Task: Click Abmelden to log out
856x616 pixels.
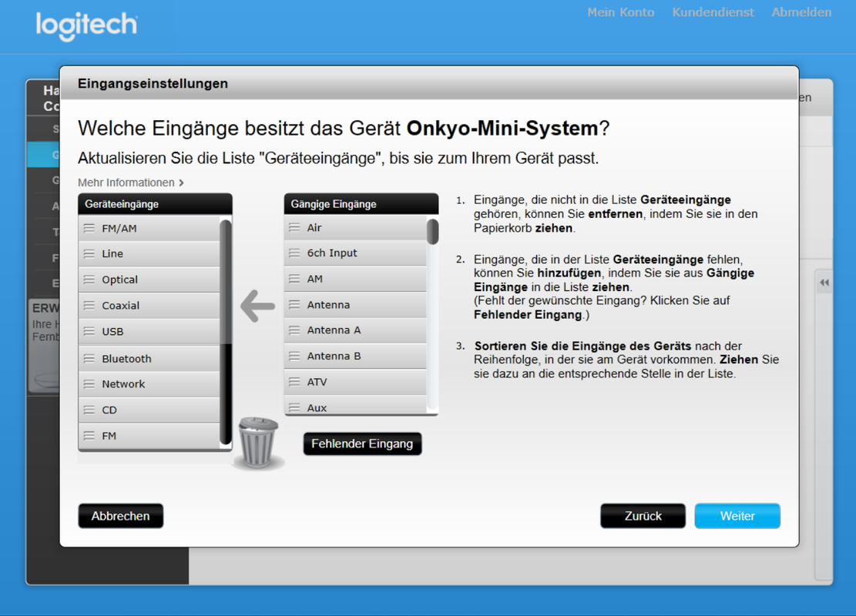Action: (x=801, y=12)
